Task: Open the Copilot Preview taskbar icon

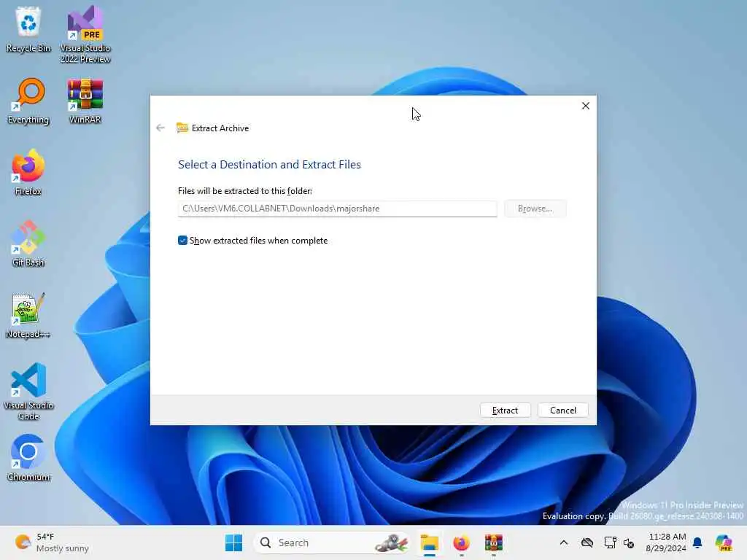Action: point(723,542)
